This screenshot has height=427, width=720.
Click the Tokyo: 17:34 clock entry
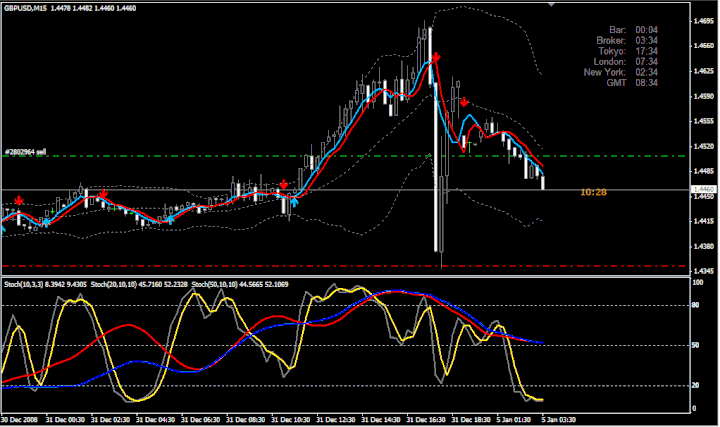pos(628,51)
